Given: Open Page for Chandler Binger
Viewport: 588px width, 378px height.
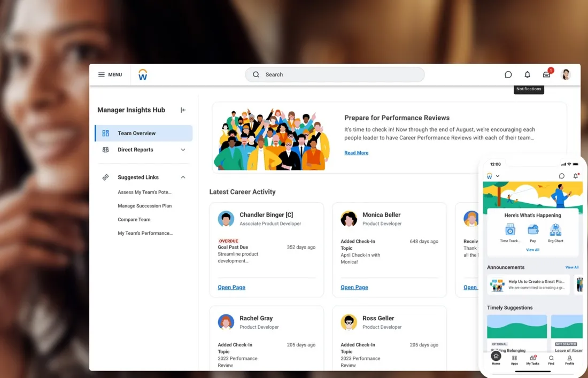Looking at the screenshot, I should coord(231,287).
